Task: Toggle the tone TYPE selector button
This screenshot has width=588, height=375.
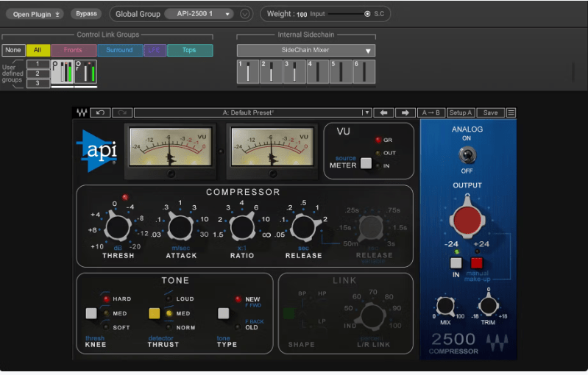Action: point(224,313)
